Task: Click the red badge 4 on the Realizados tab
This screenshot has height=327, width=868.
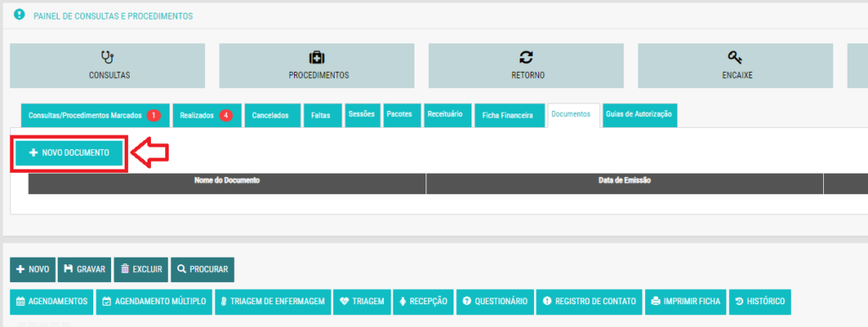Action: pos(225,116)
